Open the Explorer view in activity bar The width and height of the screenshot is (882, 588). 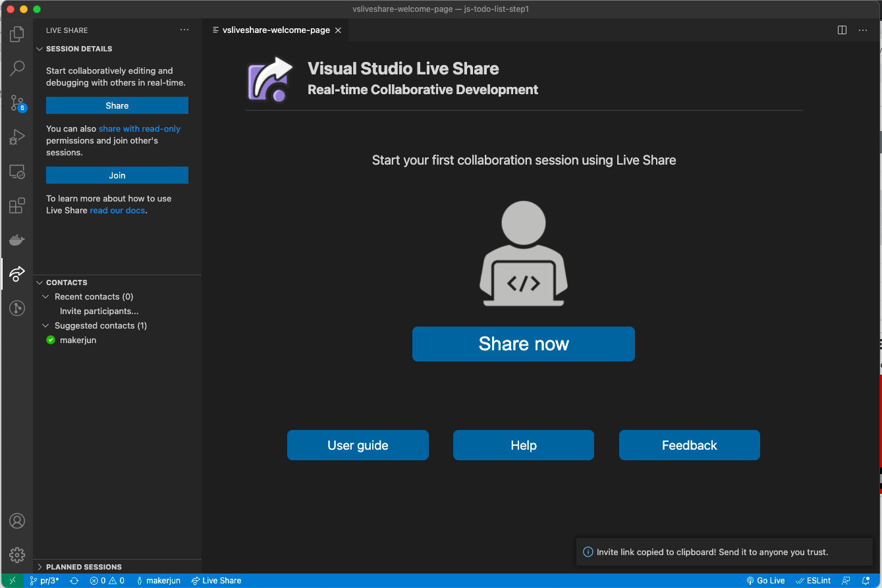17,34
